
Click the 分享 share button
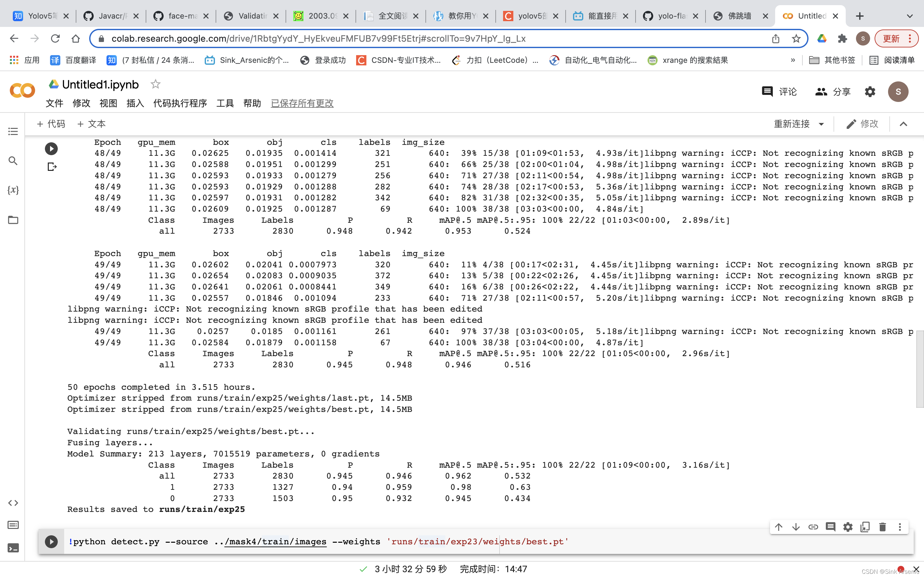click(x=833, y=92)
